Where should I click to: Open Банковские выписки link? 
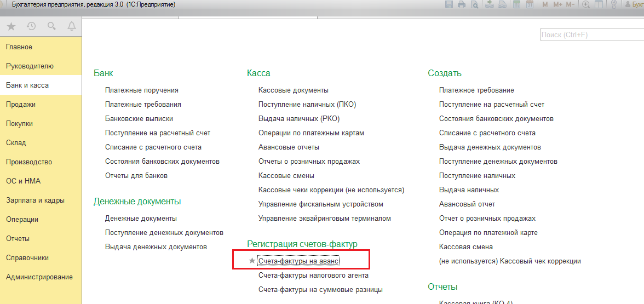coord(139,119)
